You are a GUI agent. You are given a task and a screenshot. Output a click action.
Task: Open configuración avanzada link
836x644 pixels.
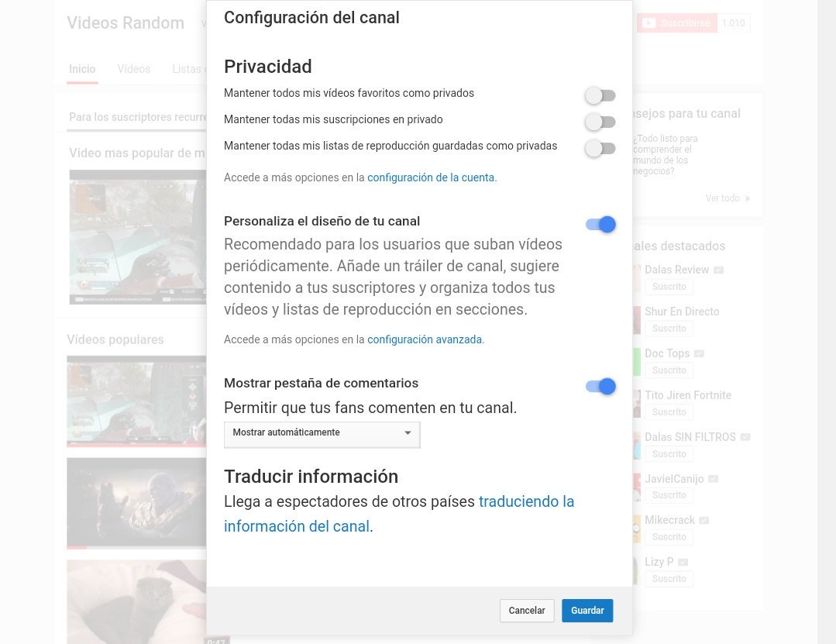coord(425,339)
